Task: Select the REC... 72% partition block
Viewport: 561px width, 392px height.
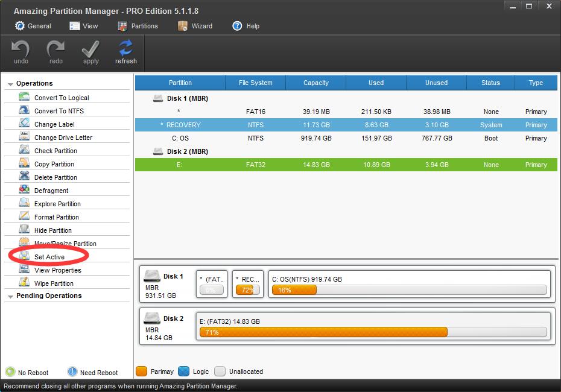Action: pyautogui.click(x=247, y=284)
